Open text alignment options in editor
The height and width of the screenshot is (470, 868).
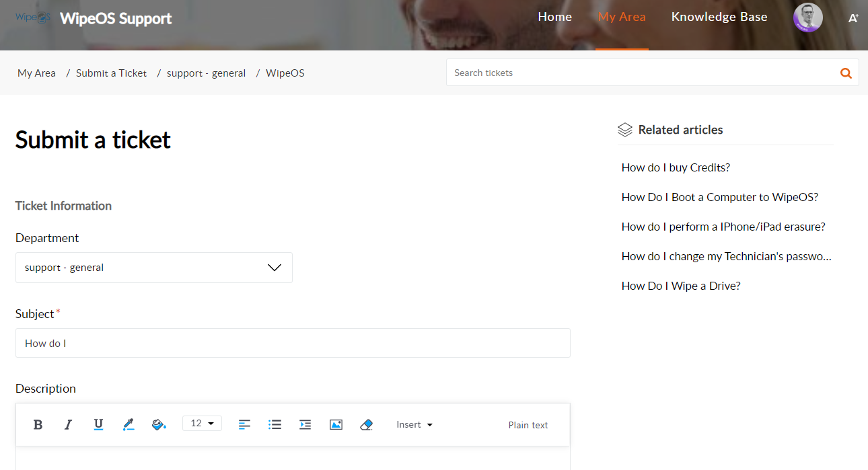pos(245,424)
